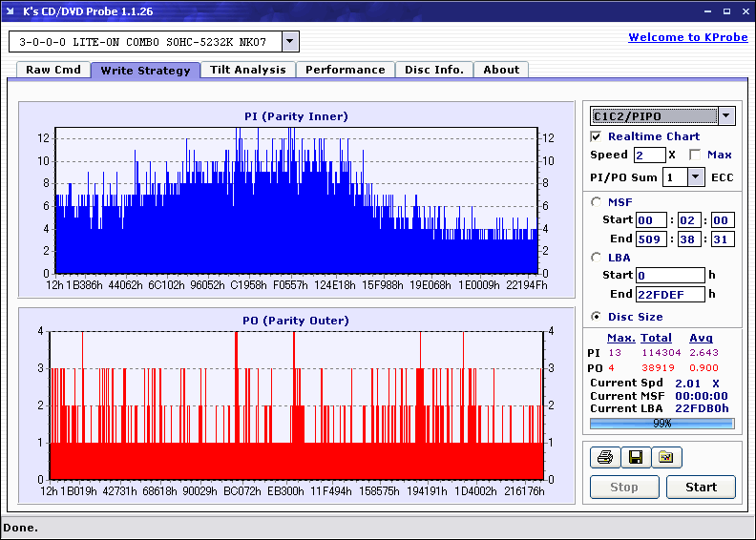Image resolution: width=756 pixels, height=540 pixels.
Task: Click the KProbe app icon in title bar
Action: click(11, 11)
